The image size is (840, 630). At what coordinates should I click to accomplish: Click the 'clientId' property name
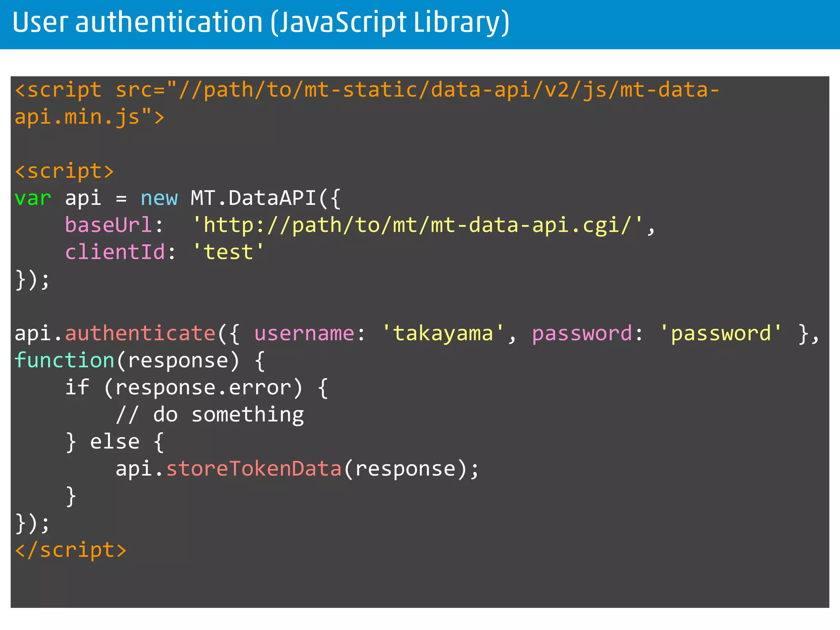pos(115,252)
